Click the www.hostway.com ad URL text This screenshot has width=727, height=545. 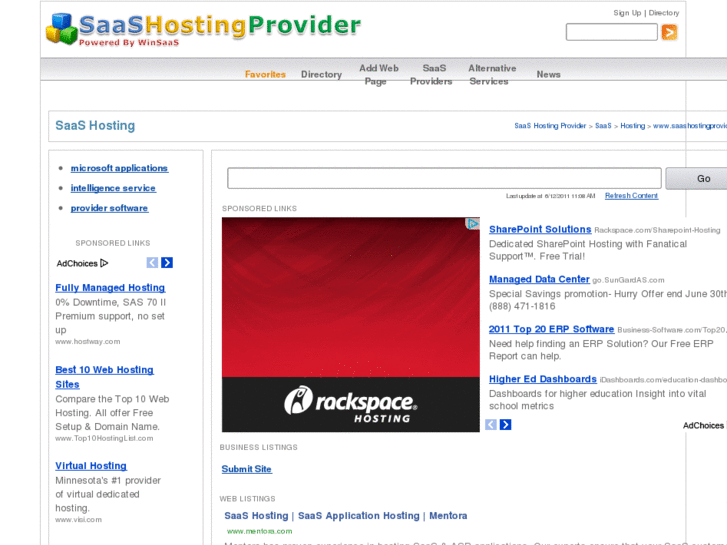[x=88, y=341]
